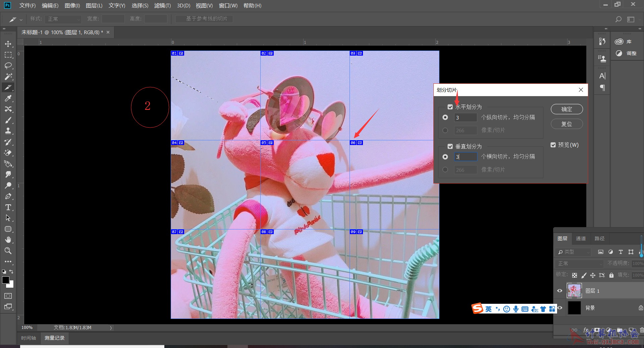Select the Horizontal Type tool
Viewport: 644px width, 348px height.
pos(8,207)
